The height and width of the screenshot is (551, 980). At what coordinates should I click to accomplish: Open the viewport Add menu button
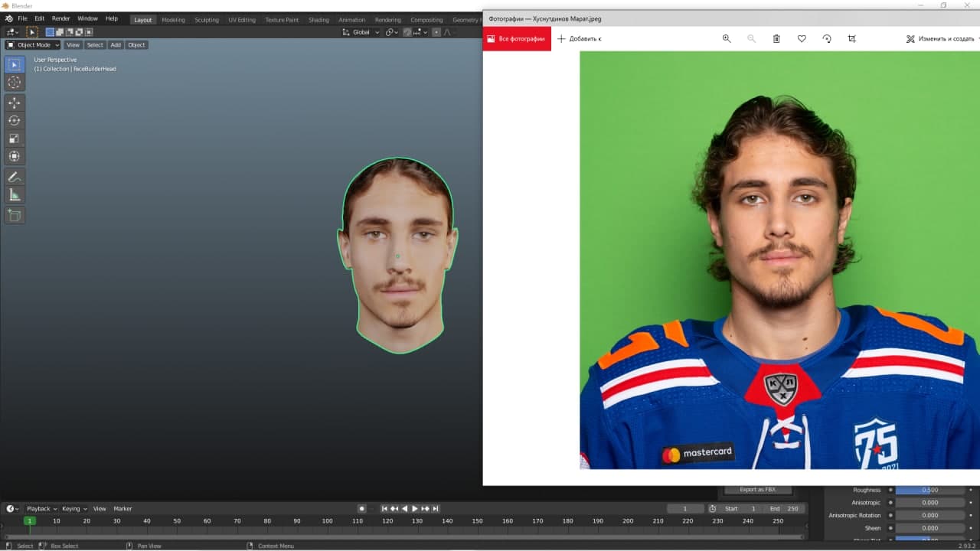(x=116, y=45)
